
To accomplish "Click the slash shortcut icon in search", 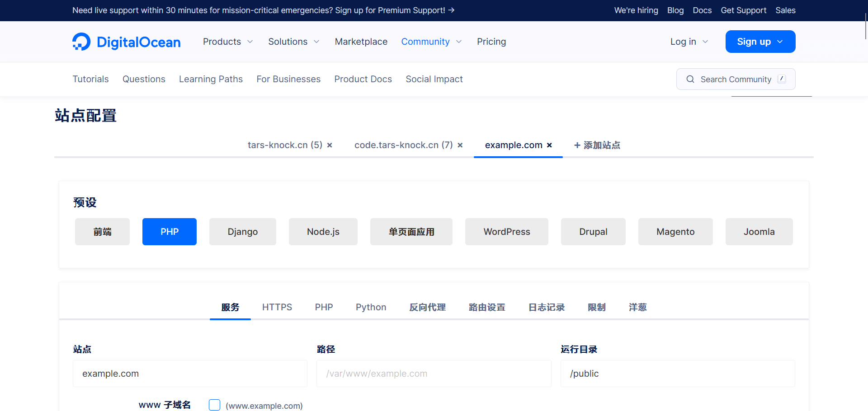I will coord(781,79).
